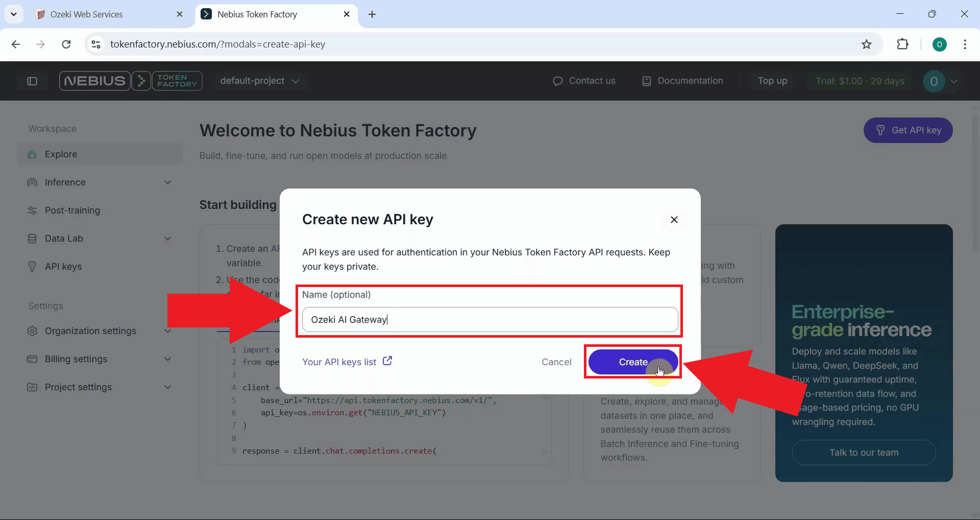The height and width of the screenshot is (520, 980).
Task: Expand the Inference section
Action: pyautogui.click(x=167, y=182)
